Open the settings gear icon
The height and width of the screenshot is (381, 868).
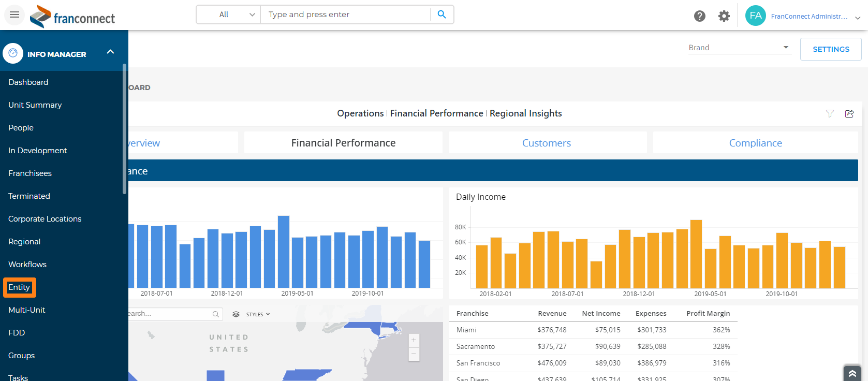coord(724,16)
